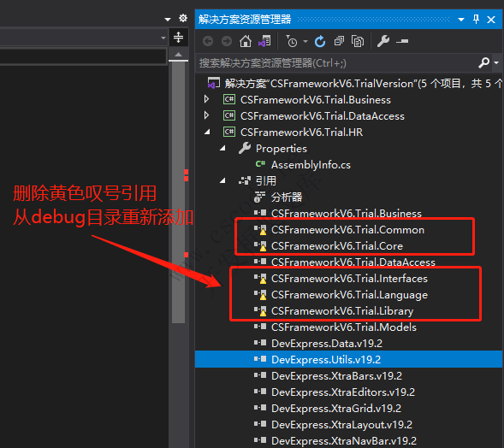Screen dimensions: 504x448
Task: Open the pending changes filter clock icon
Action: [292, 41]
